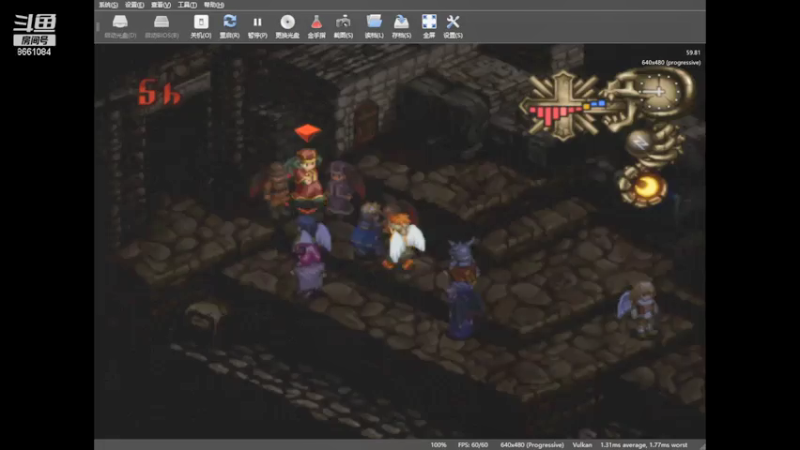Open the 系统(S) system menu

pyautogui.click(x=108, y=5)
